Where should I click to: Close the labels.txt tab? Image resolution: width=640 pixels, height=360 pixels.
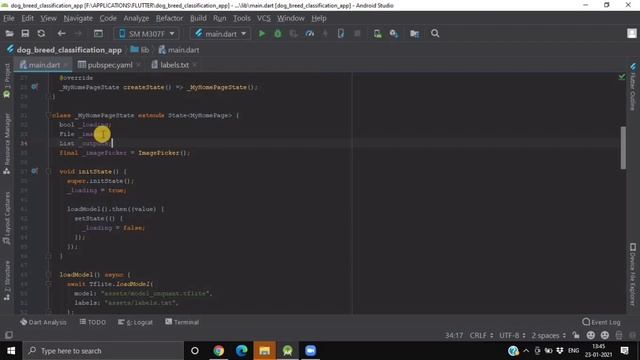tap(195, 65)
